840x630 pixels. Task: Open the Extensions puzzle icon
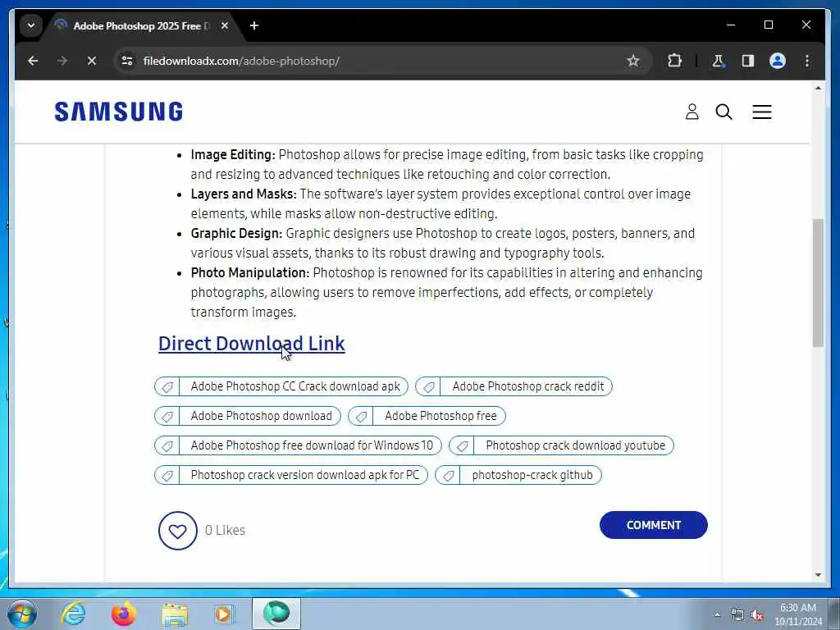(x=674, y=61)
